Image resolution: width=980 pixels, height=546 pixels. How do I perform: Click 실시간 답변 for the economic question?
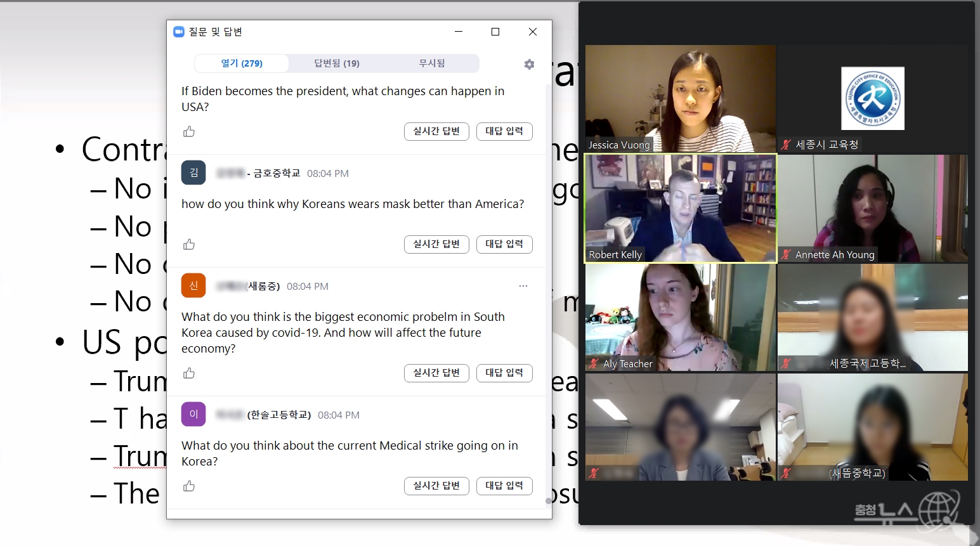[436, 373]
